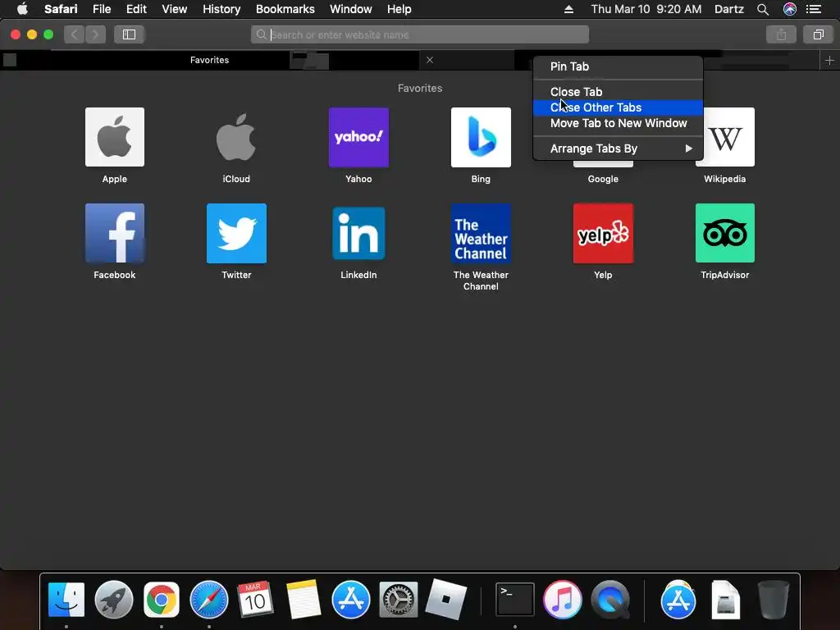The width and height of the screenshot is (840, 630).
Task: Close the Favorites tab with its X
Action: tap(430, 60)
